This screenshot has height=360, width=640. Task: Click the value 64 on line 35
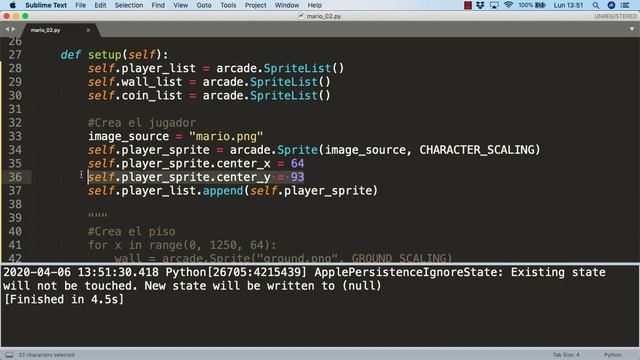297,163
